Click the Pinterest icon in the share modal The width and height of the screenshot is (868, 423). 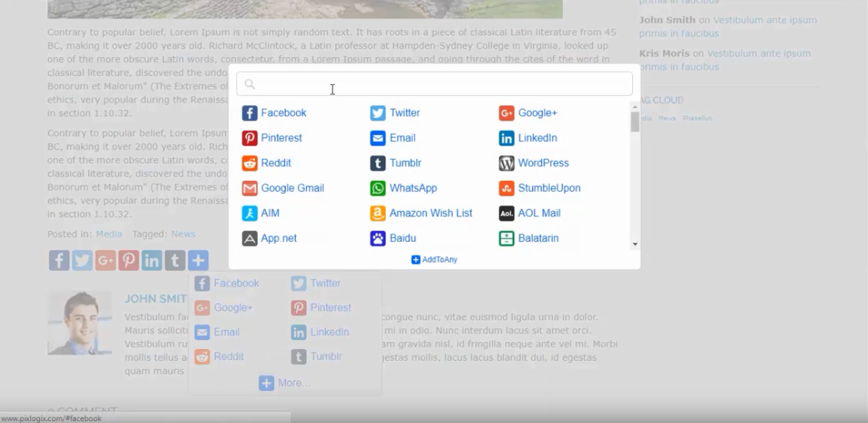click(x=249, y=138)
